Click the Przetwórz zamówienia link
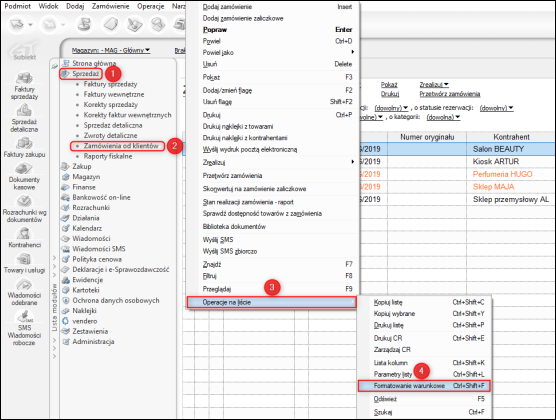This screenshot has width=556, height=420. (x=450, y=94)
